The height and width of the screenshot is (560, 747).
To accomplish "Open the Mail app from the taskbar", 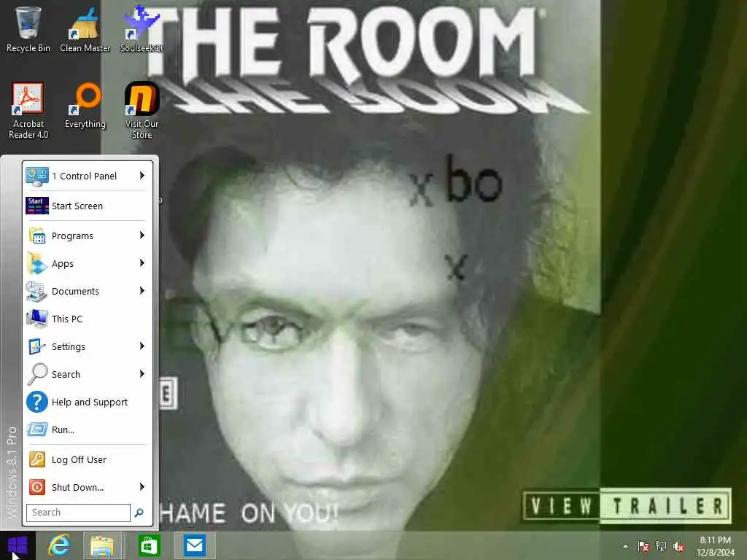I will 194,545.
